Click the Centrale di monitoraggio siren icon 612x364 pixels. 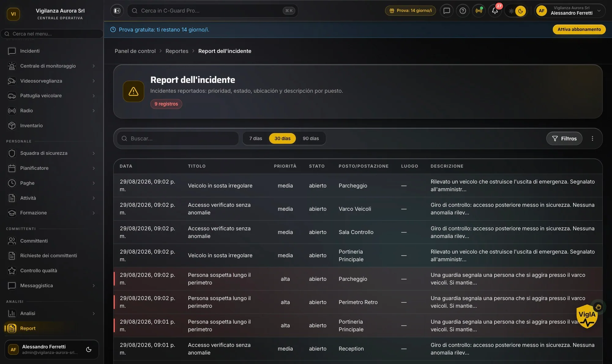[12, 66]
